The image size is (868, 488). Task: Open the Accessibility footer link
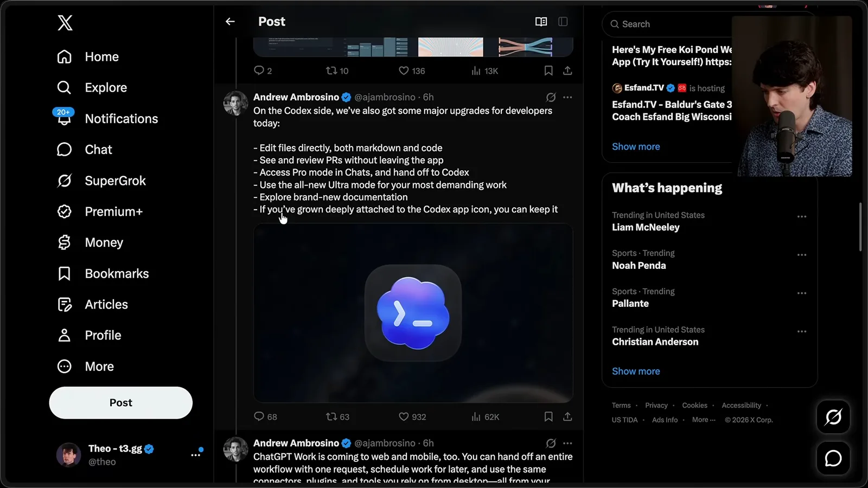click(742, 406)
